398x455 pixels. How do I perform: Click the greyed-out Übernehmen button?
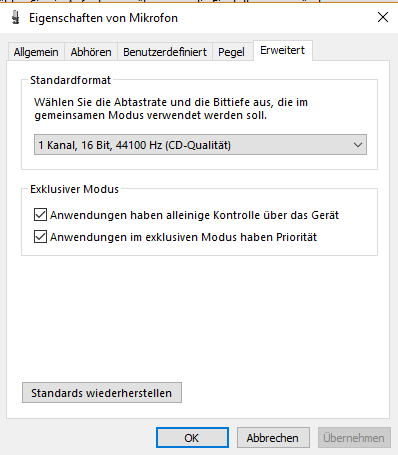pos(354,438)
